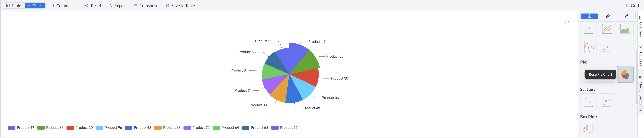This screenshot has height=138, width=644.
Task: Download the chart as an image
Action: coord(567,22)
